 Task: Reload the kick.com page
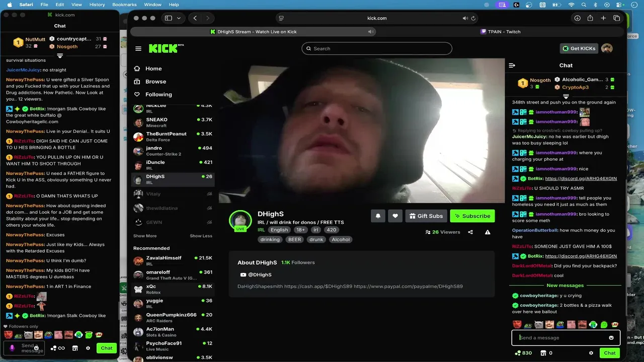pos(473,18)
